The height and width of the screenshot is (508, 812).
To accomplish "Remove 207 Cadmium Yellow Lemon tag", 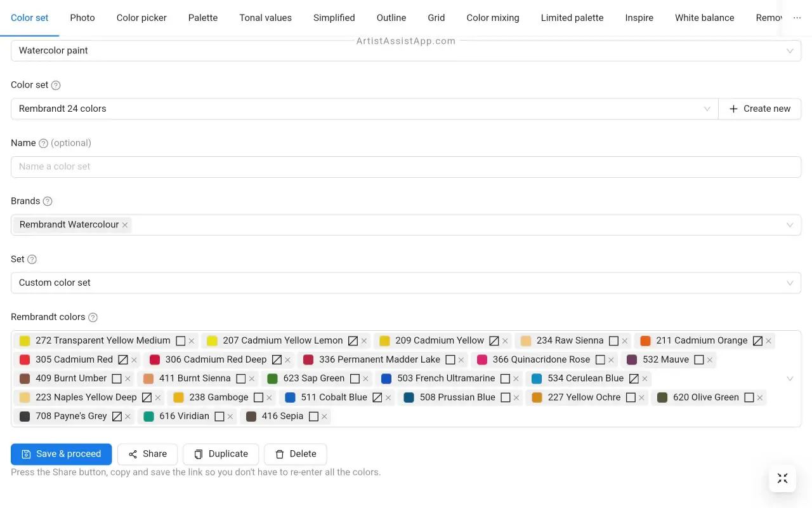I will coord(364,341).
